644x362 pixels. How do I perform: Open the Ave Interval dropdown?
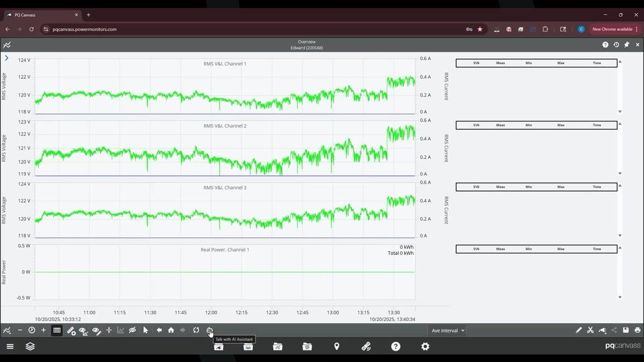pyautogui.click(x=448, y=330)
